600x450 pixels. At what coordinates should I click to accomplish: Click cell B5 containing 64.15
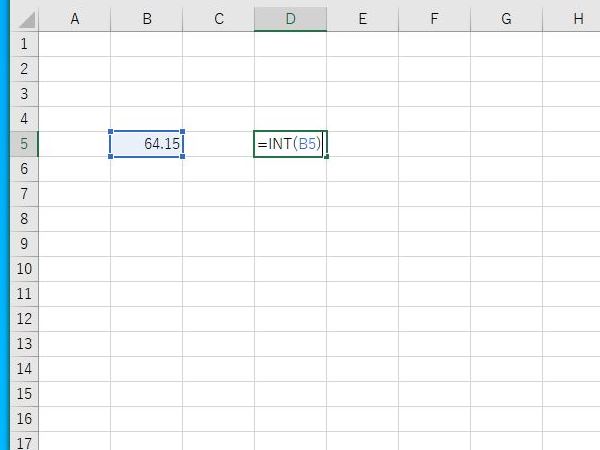point(146,144)
